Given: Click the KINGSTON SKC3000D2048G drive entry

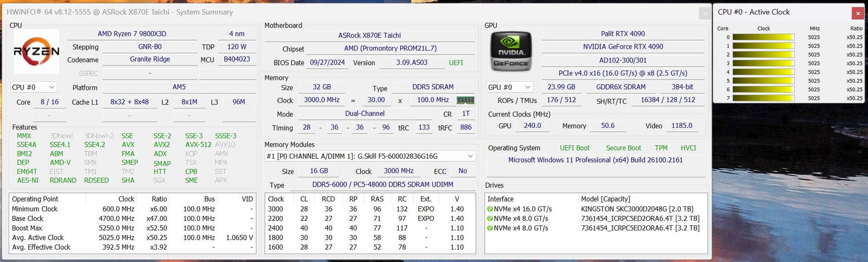Looking at the screenshot, I should tap(637, 209).
